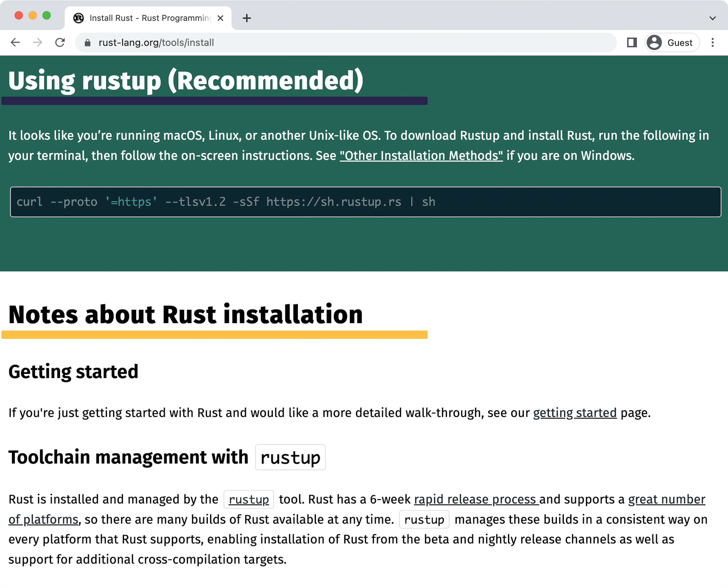
Task: View site info via the lock icon
Action: (87, 43)
